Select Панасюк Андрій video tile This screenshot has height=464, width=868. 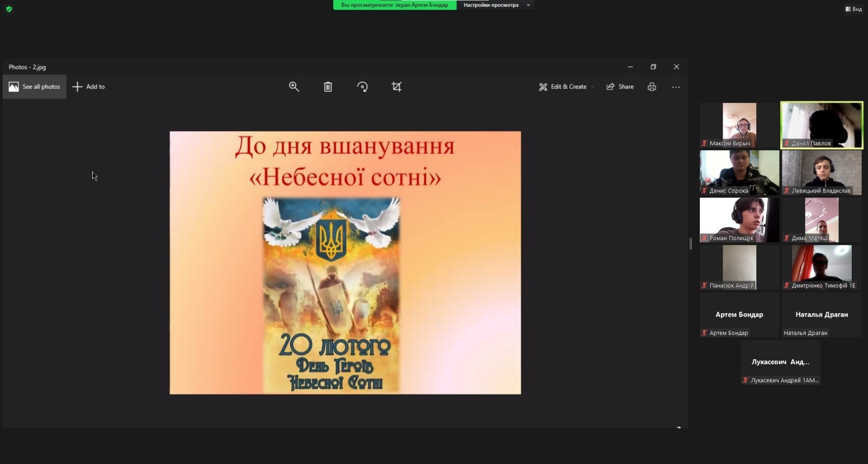[739, 267]
